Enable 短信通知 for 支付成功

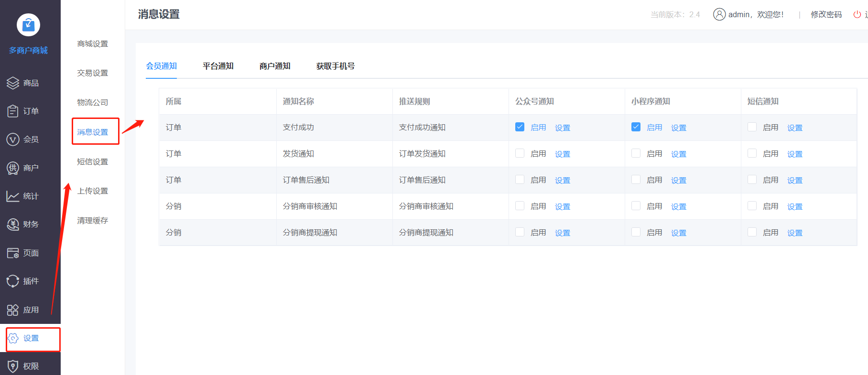[x=752, y=127]
